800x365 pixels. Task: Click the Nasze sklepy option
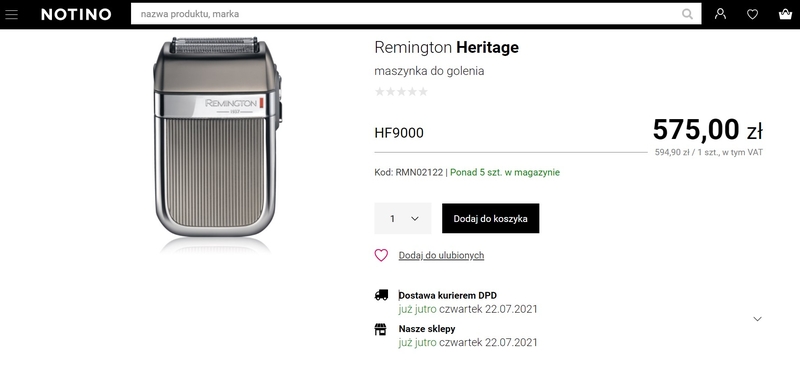[427, 329]
